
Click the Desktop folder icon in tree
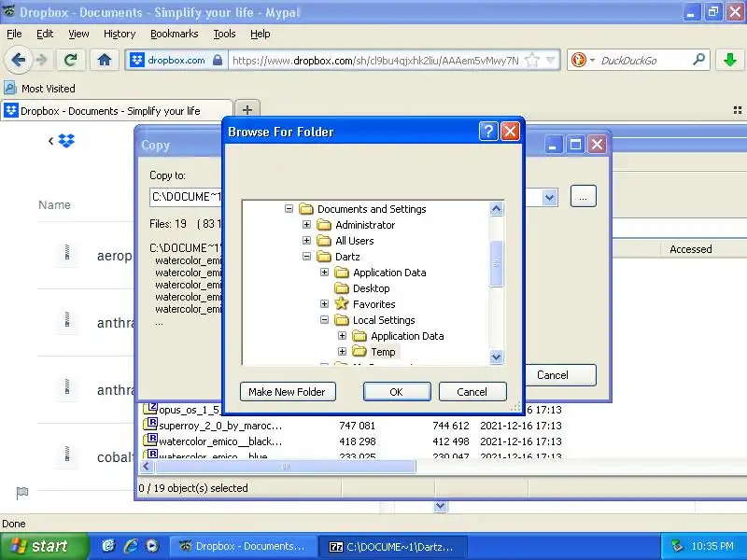point(342,288)
